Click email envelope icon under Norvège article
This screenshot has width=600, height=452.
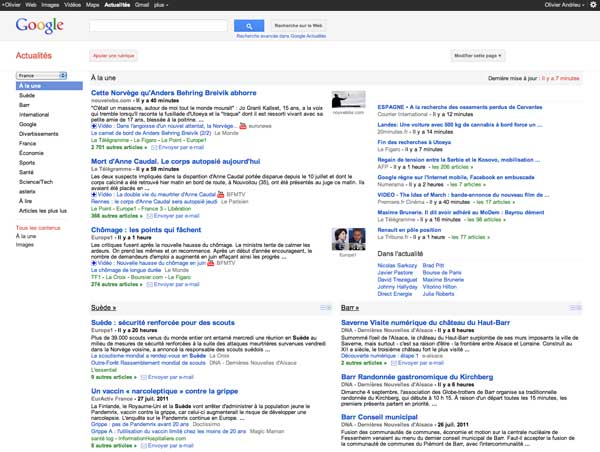point(153,147)
